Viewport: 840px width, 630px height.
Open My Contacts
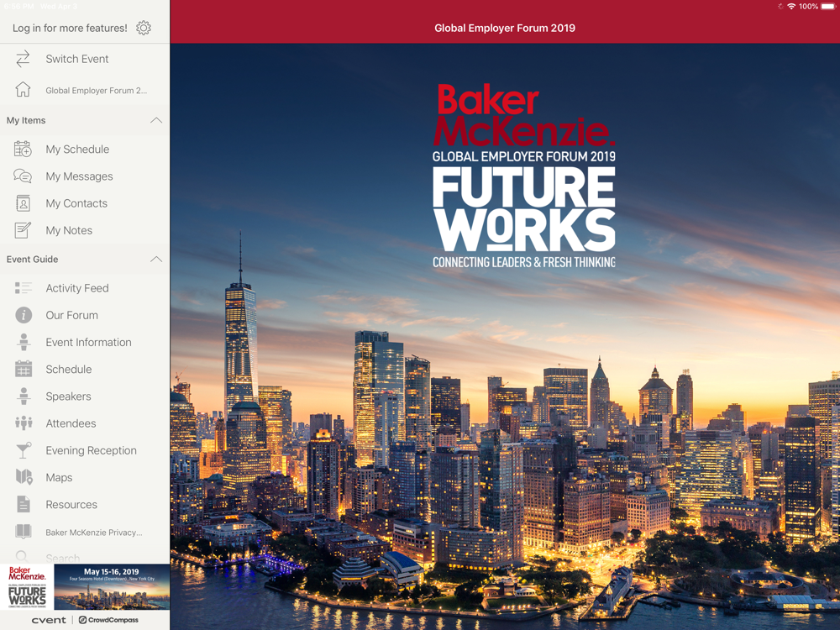click(x=85, y=203)
